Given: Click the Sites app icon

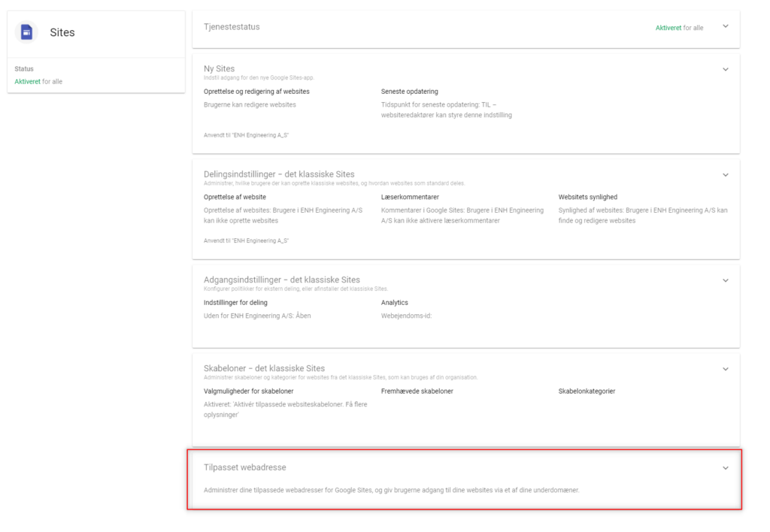Looking at the screenshot, I should pos(26,32).
